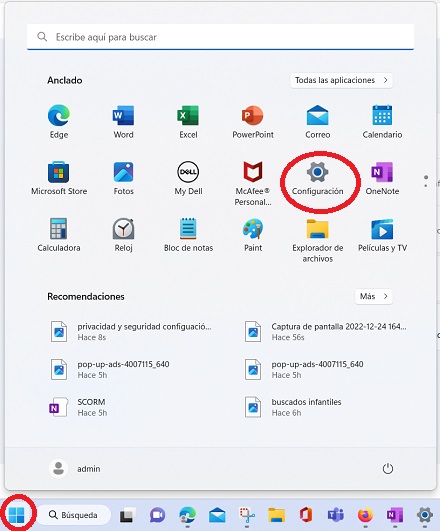Open the Reloj clock app
Image resolution: width=440 pixels, height=531 pixels.
123,235
